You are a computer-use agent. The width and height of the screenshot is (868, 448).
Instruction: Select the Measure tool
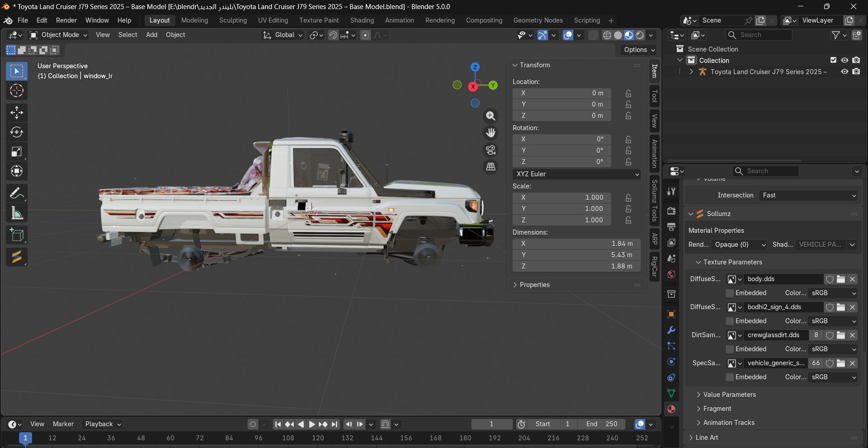17,213
